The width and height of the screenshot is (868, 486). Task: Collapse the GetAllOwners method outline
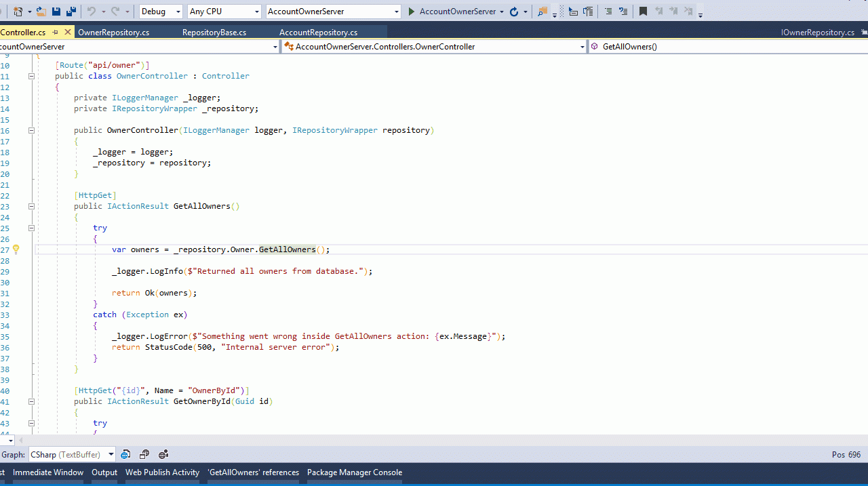(31, 206)
